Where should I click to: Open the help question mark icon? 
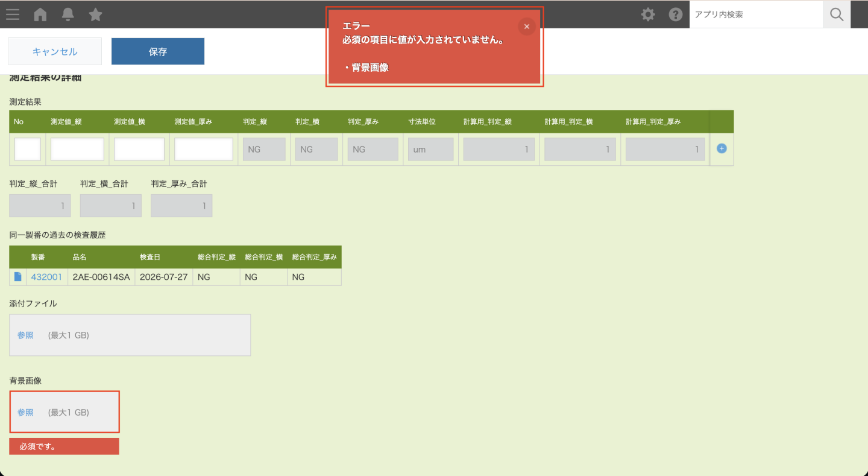tap(676, 14)
